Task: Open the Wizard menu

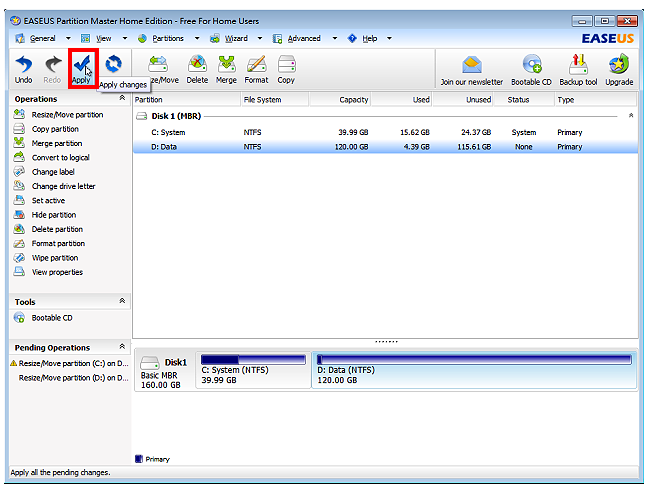Action: tap(236, 38)
